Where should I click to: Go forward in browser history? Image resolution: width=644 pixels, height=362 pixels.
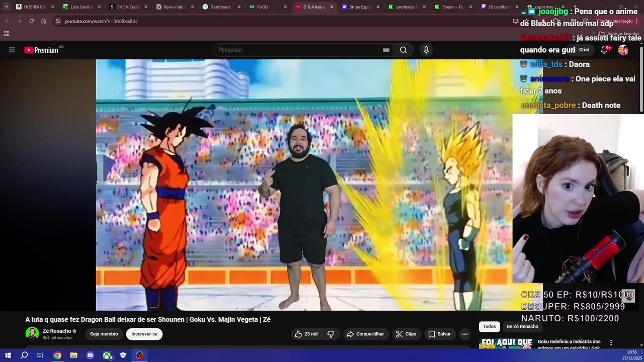19,21
